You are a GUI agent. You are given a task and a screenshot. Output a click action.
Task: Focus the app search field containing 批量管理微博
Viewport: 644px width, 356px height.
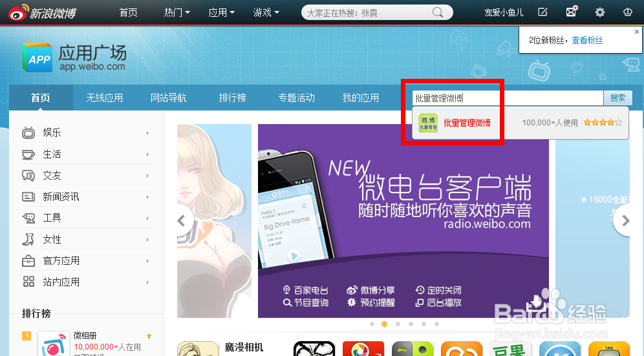(508, 98)
